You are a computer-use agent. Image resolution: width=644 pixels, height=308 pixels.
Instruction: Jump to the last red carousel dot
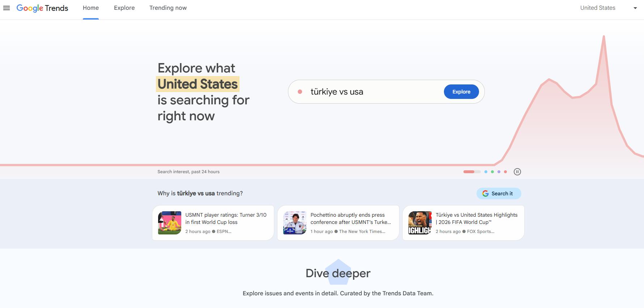tap(505, 172)
